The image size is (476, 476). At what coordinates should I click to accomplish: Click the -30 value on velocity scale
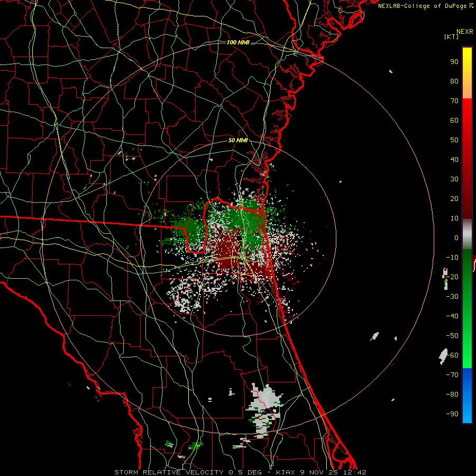click(x=452, y=297)
